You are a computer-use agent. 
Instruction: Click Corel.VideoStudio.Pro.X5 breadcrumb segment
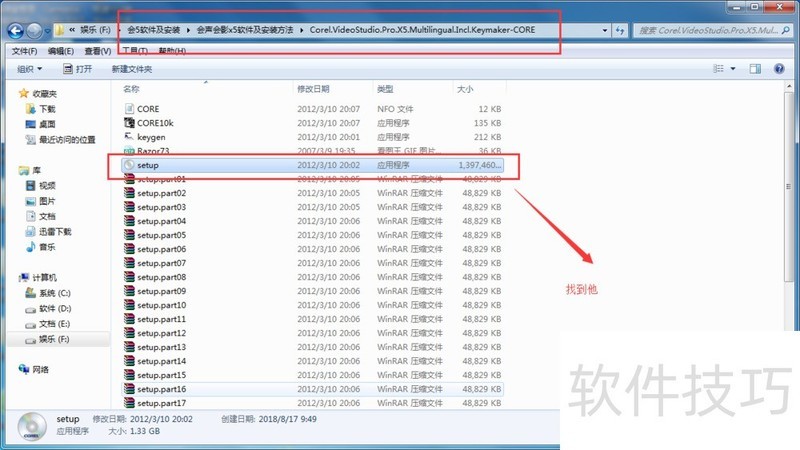tap(422, 30)
